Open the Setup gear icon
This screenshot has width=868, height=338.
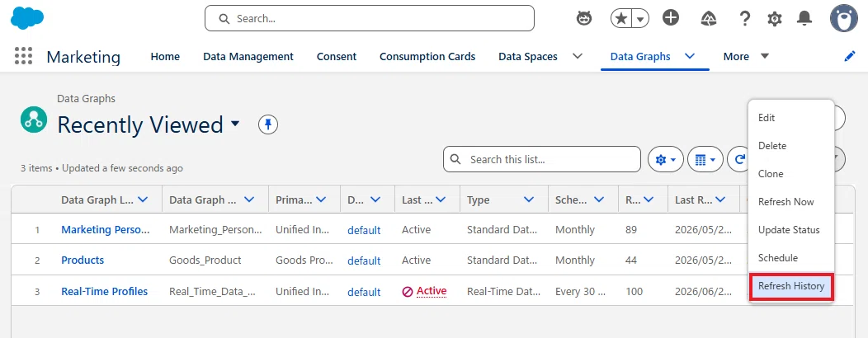pyautogui.click(x=775, y=19)
